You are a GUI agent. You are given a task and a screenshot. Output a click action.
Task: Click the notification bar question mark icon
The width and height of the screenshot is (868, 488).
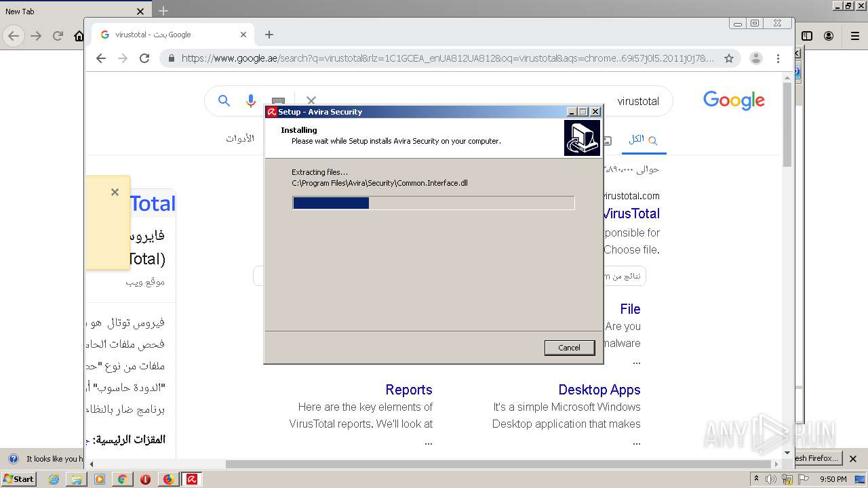click(x=13, y=459)
